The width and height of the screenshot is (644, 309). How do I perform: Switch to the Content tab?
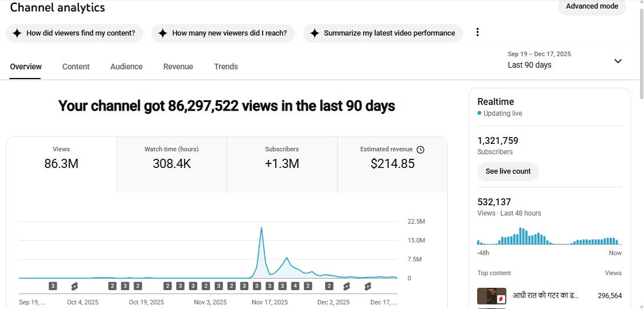pos(76,67)
